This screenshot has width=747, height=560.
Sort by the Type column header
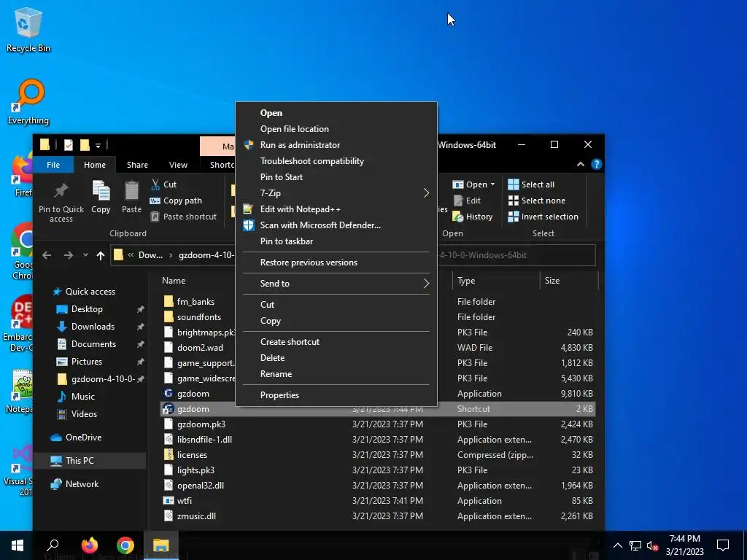pyautogui.click(x=495, y=281)
